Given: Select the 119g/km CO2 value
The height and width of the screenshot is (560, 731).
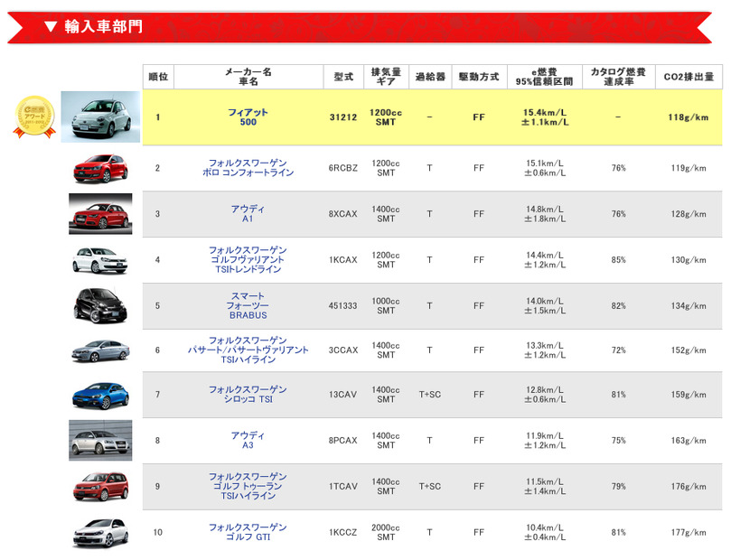Looking at the screenshot, I should pos(689,168).
